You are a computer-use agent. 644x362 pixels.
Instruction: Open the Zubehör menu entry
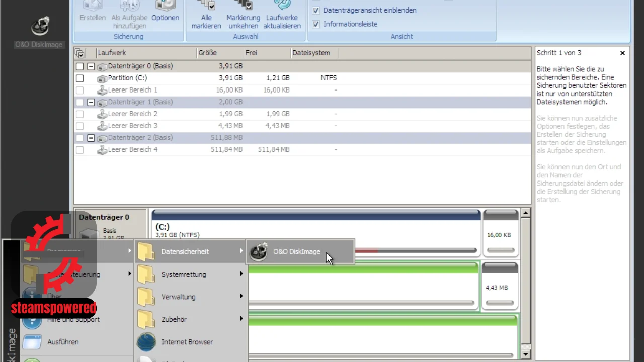[190, 319]
